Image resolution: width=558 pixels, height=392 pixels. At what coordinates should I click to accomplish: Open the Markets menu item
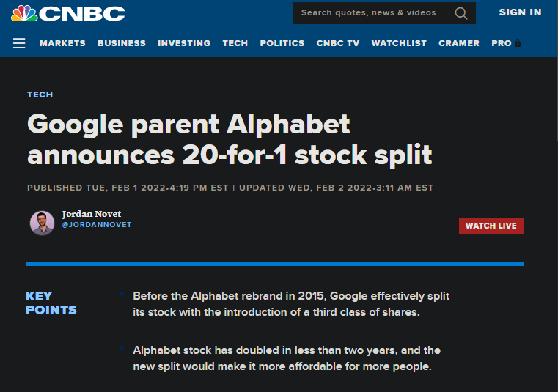click(x=62, y=43)
